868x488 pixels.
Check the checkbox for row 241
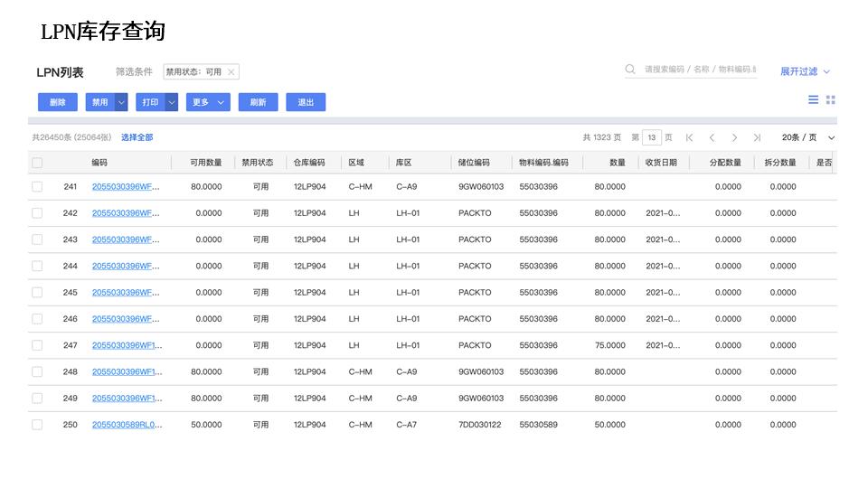tap(37, 187)
